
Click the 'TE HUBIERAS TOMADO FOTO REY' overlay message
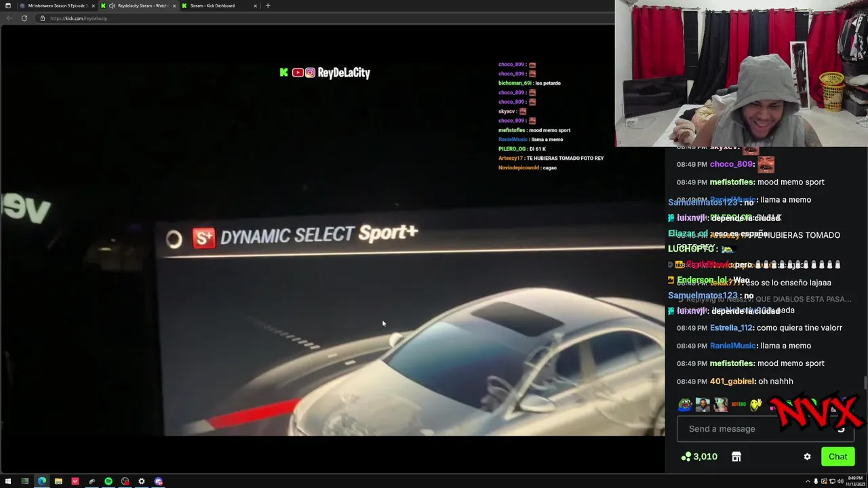point(565,159)
